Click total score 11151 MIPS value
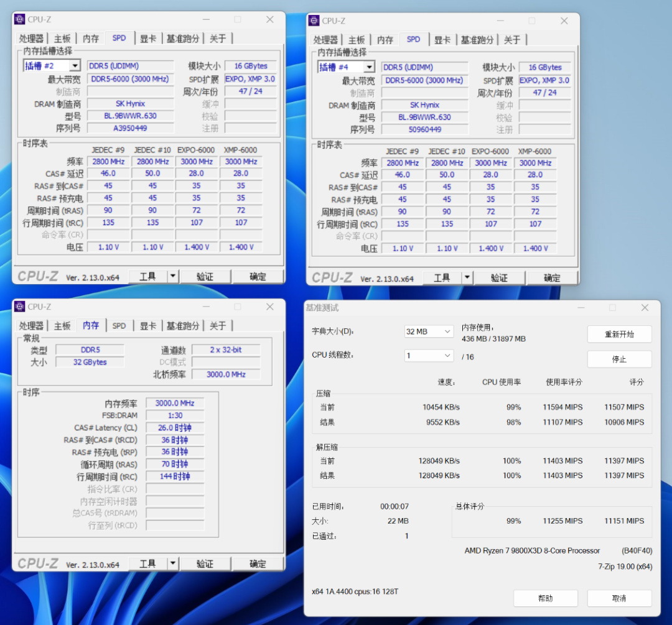Viewport: 672px width, 625px height. [x=624, y=521]
